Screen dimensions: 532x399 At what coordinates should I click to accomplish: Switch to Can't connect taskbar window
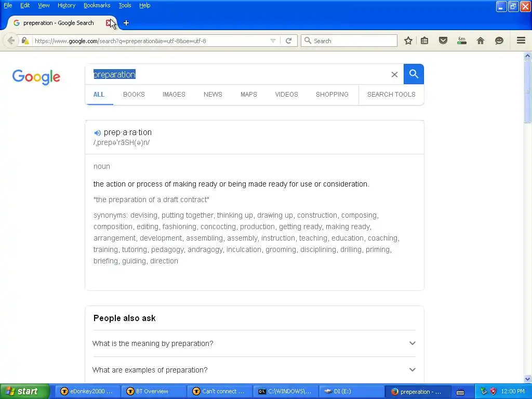point(219,391)
